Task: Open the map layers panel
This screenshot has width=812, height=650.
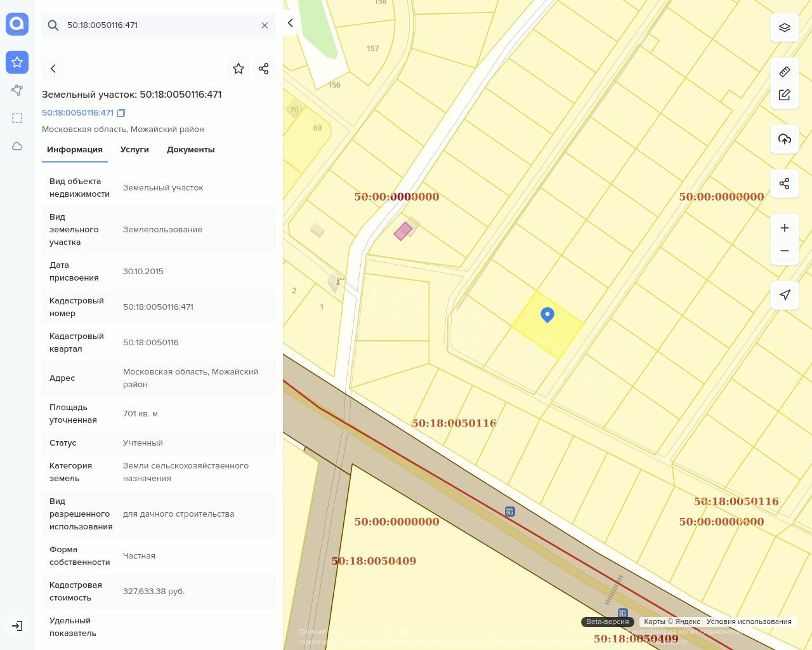Action: point(785,27)
